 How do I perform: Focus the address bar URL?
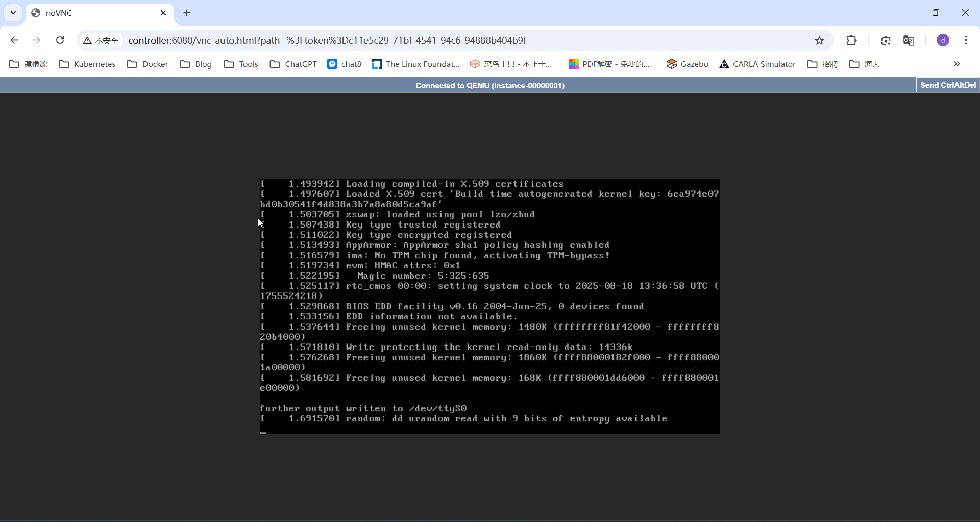pos(327,40)
